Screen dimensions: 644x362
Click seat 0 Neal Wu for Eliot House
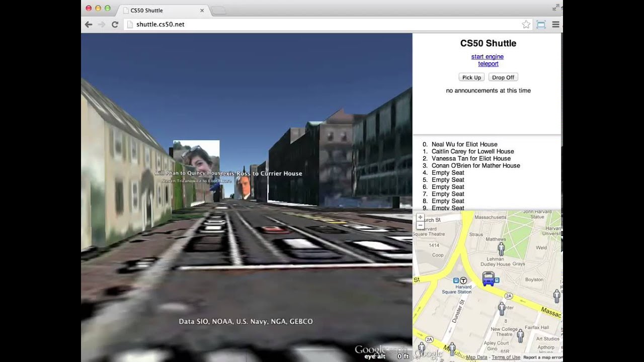coord(464,144)
